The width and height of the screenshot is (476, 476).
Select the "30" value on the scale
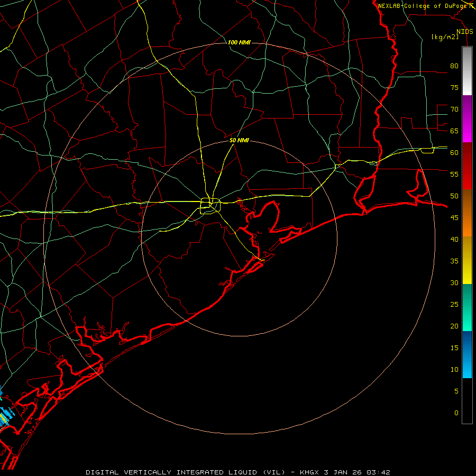click(x=454, y=282)
